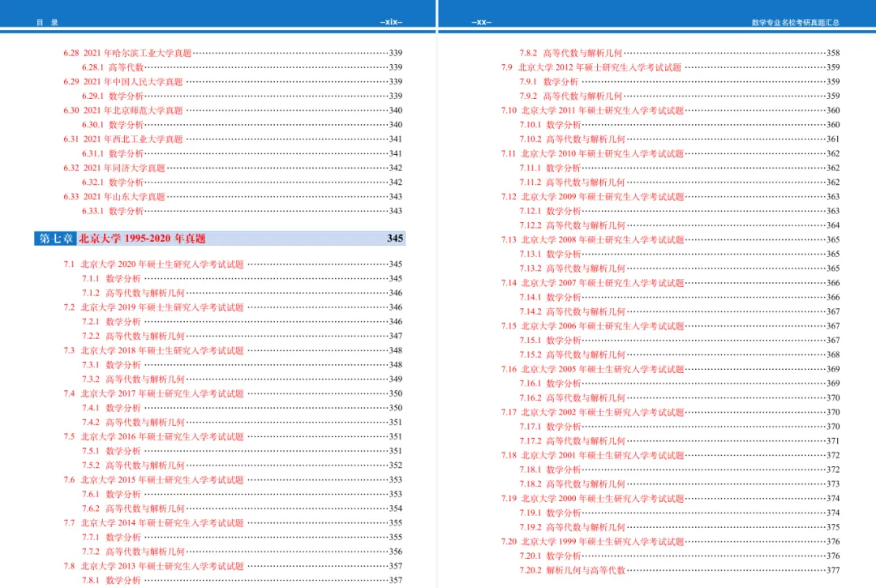The height and width of the screenshot is (588, 876).
Task: Go to 7.6.2 高等代数与解析几何
Action: tap(242, 509)
